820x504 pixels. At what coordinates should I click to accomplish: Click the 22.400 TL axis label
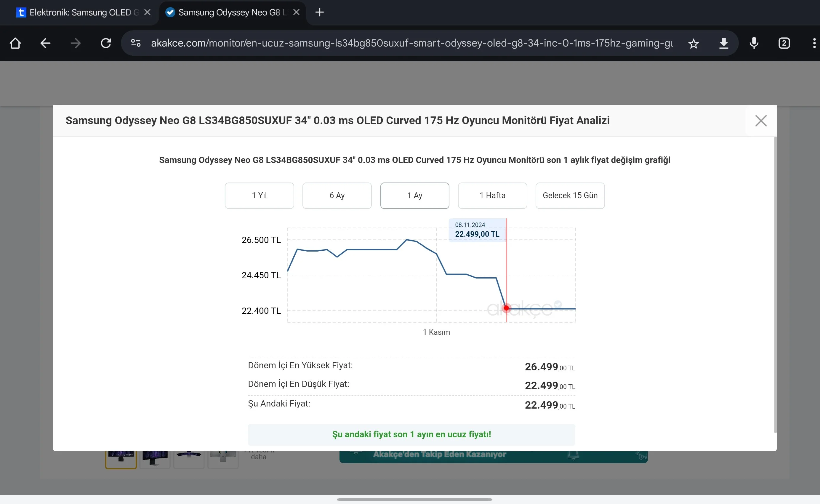[261, 311]
